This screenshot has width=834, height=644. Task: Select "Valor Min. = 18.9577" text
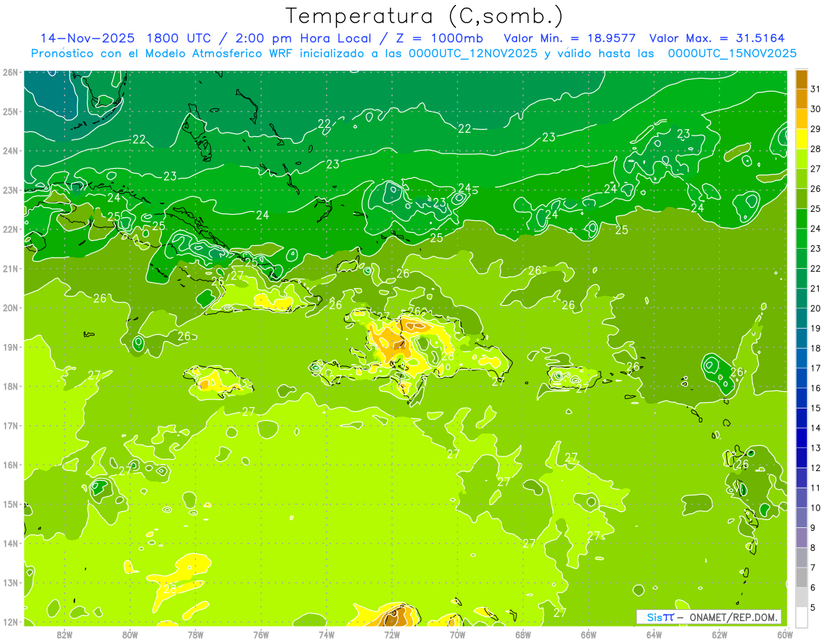point(569,38)
